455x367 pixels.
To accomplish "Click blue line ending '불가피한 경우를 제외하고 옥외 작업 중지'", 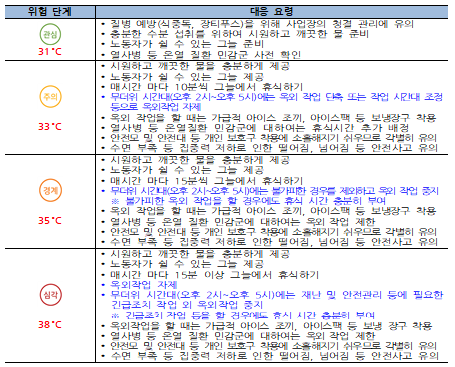I will [274, 191].
